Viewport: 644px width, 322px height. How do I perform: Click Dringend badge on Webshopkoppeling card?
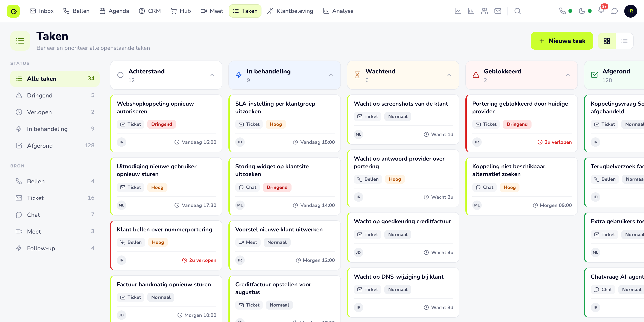point(161,125)
